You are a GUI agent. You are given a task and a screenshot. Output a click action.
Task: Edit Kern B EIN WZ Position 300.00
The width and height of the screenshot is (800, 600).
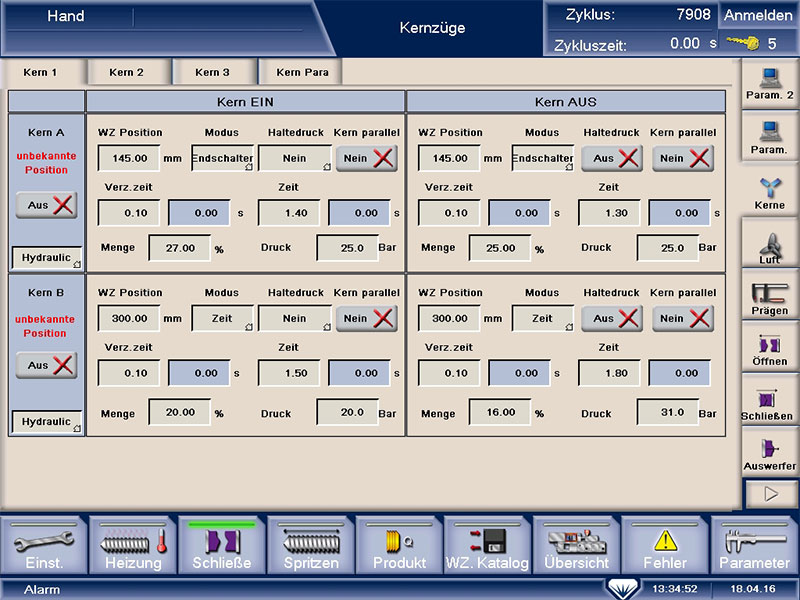pos(129,318)
